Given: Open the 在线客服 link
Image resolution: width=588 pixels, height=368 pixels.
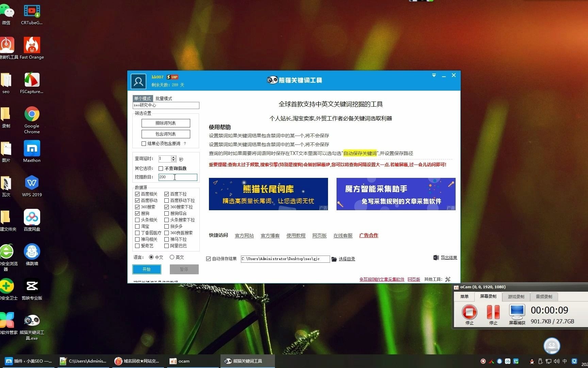Looking at the screenshot, I should [x=343, y=235].
